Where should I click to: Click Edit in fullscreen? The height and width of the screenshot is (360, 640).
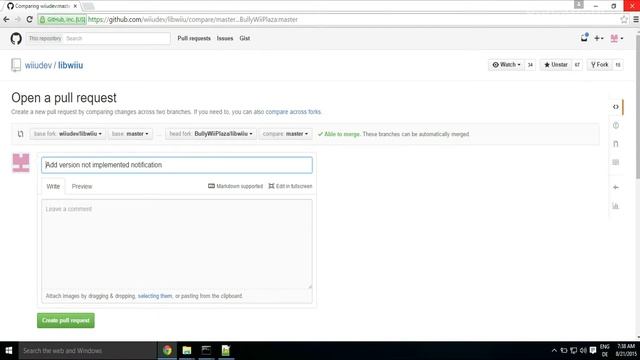pyautogui.click(x=290, y=186)
